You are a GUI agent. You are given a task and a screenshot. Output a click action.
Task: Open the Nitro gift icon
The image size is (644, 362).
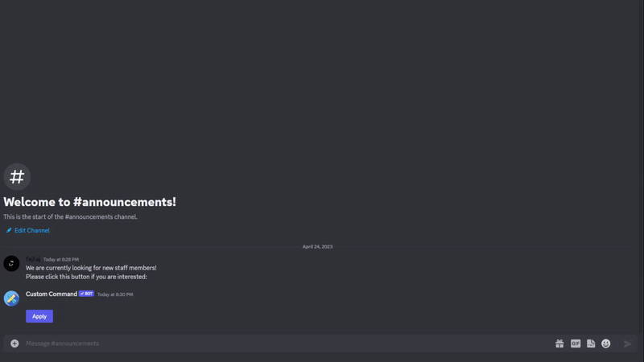(x=559, y=343)
